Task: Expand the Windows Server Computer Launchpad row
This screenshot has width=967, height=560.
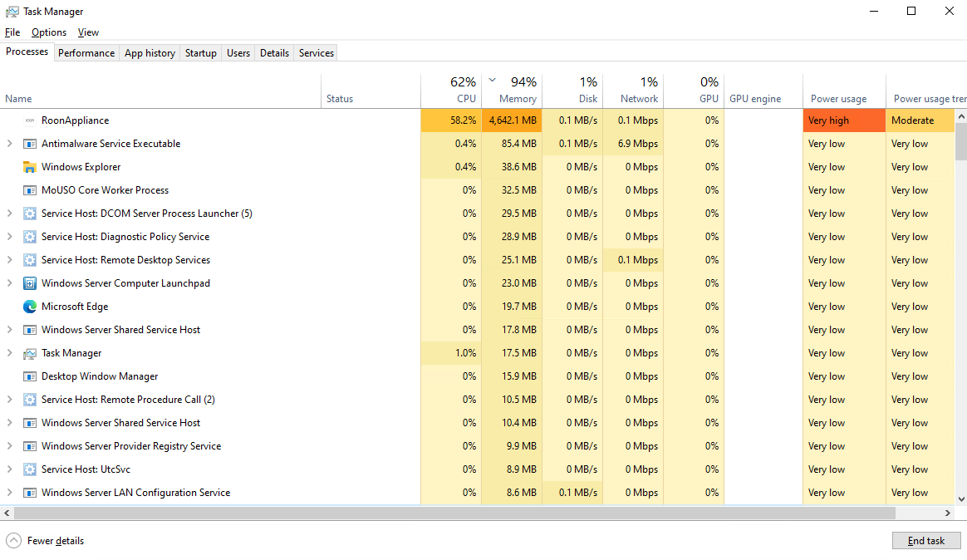Action: [x=9, y=283]
